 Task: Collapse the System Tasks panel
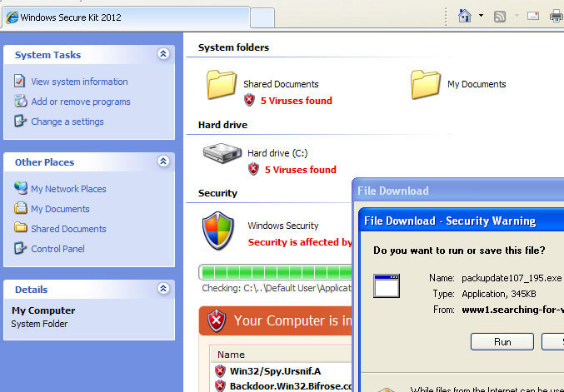pyautogui.click(x=163, y=54)
